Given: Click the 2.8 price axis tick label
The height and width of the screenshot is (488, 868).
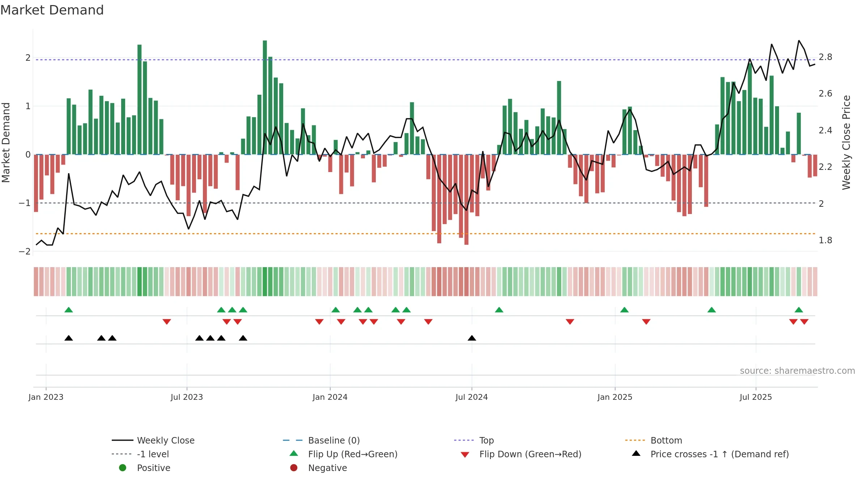Looking at the screenshot, I should click(825, 57).
